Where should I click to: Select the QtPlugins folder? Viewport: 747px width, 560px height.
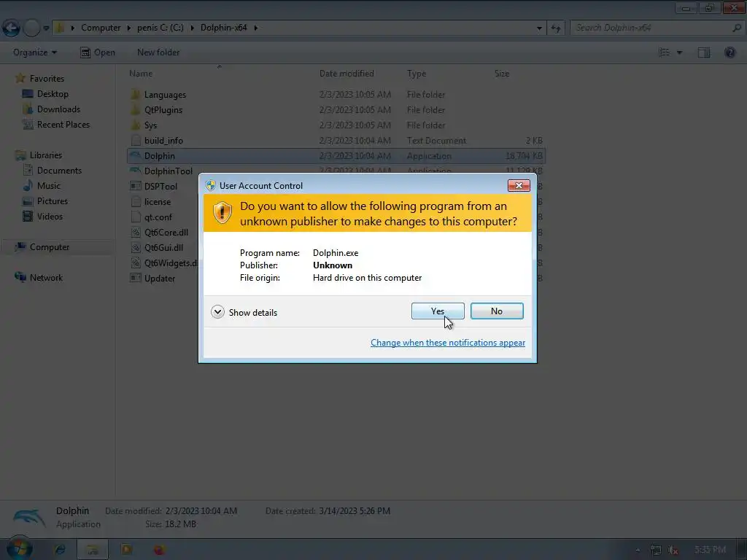[x=157, y=109]
